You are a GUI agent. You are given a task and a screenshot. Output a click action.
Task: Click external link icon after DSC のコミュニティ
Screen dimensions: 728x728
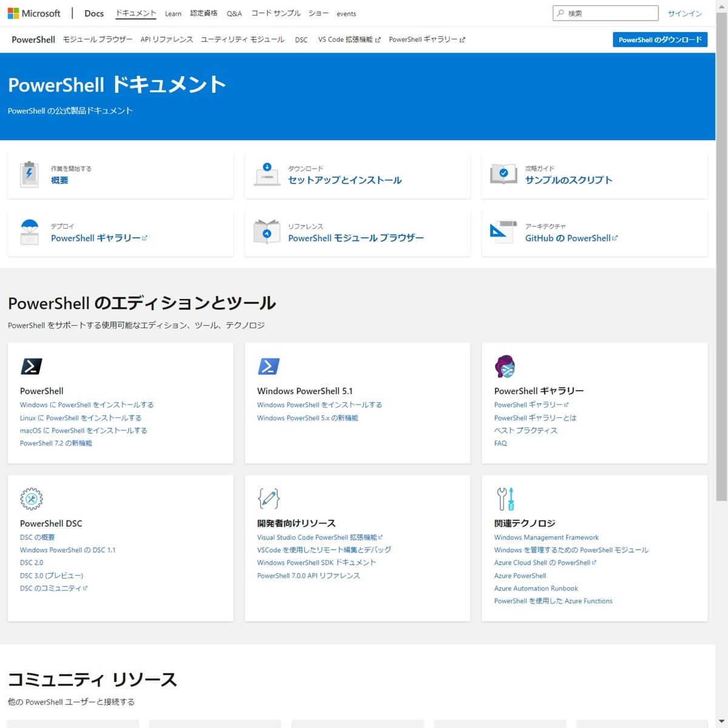tap(86, 588)
